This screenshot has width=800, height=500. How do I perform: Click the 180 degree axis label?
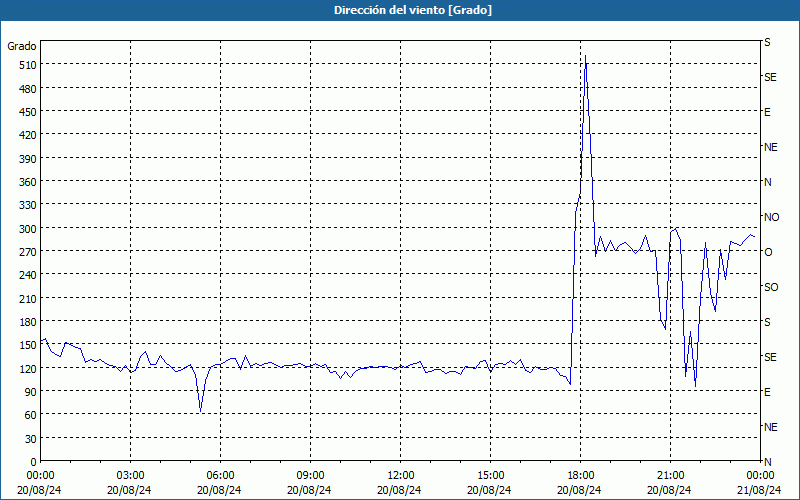coord(27,322)
